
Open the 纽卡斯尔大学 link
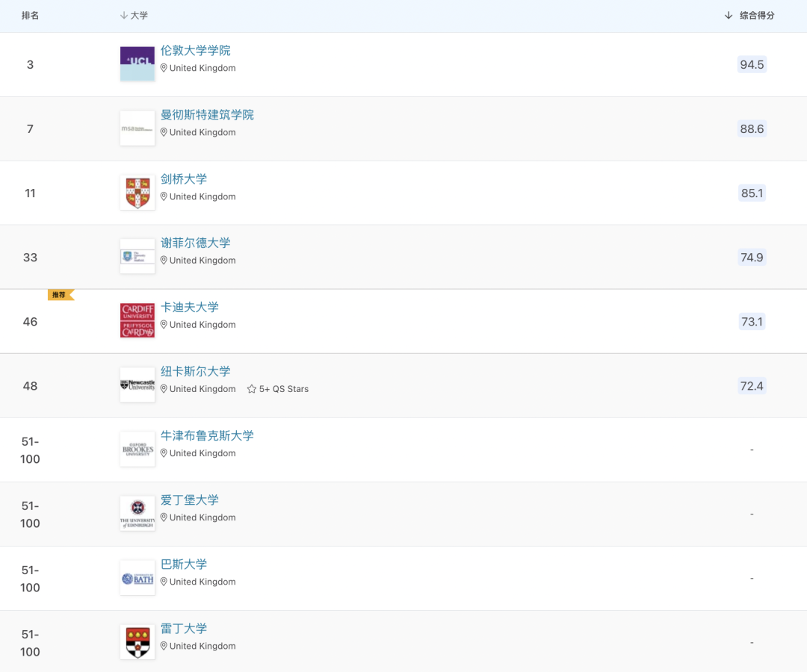[x=196, y=371]
